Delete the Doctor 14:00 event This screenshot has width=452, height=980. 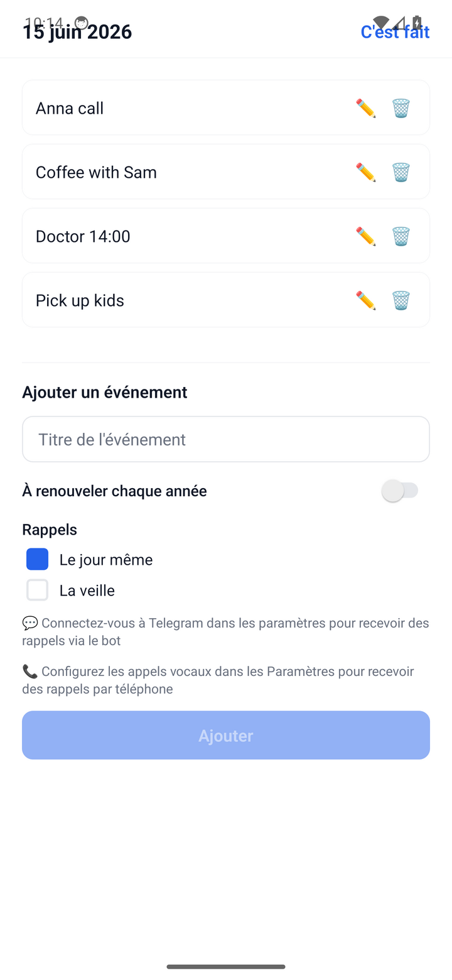(401, 236)
